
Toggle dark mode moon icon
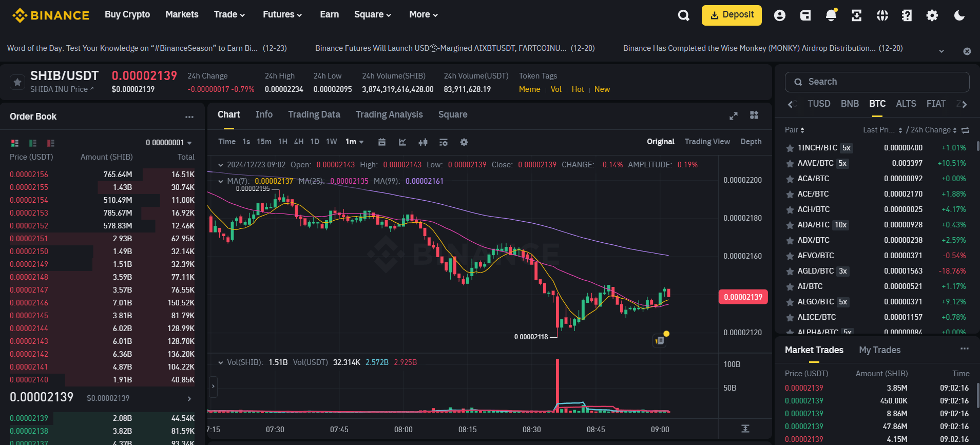[x=959, y=15]
